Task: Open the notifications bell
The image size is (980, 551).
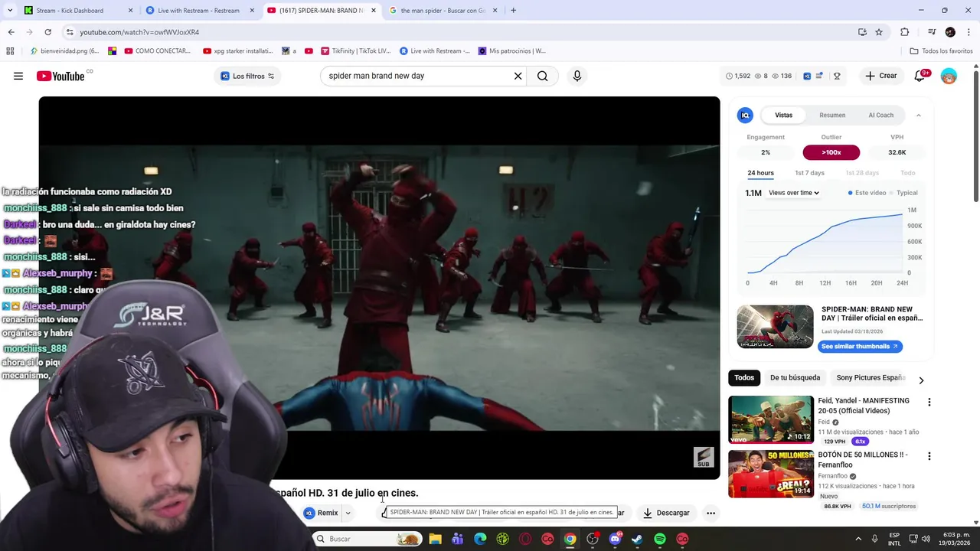Action: [920, 76]
